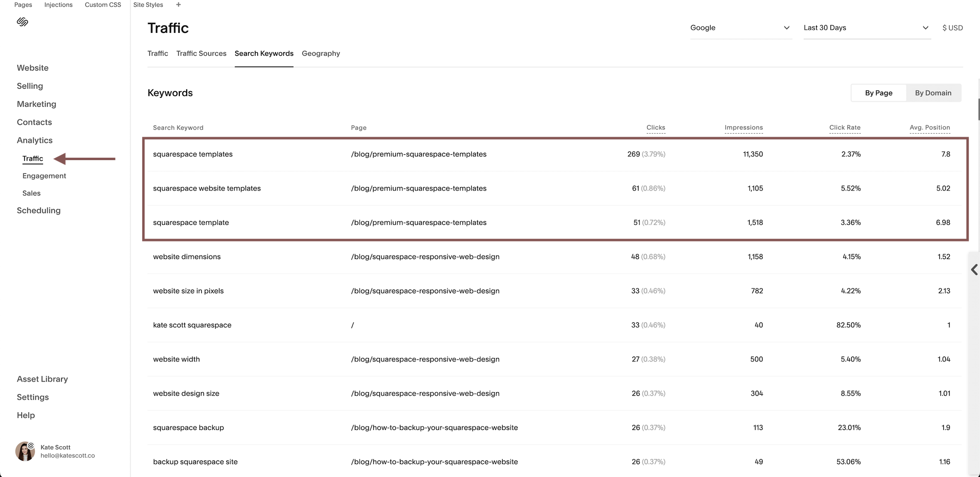
Task: Open the Site Styles tab
Action: [x=148, y=4]
